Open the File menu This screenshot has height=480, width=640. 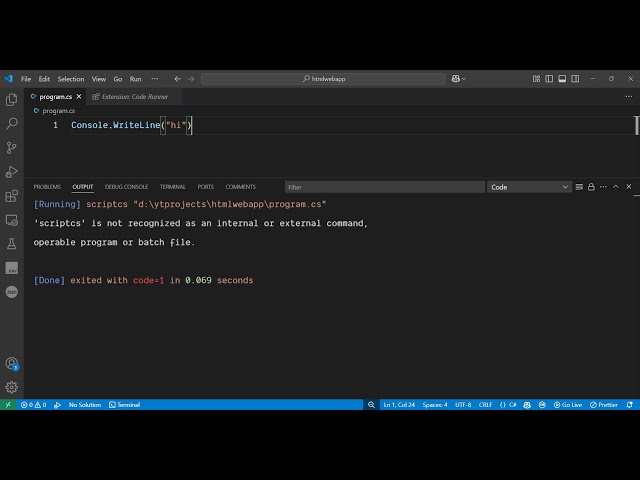point(26,79)
